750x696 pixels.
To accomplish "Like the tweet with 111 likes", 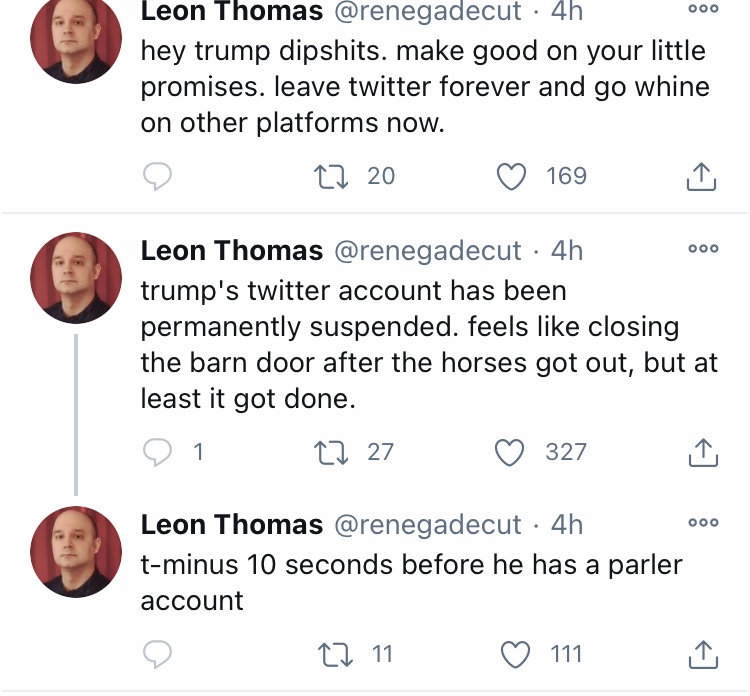I will point(515,654).
